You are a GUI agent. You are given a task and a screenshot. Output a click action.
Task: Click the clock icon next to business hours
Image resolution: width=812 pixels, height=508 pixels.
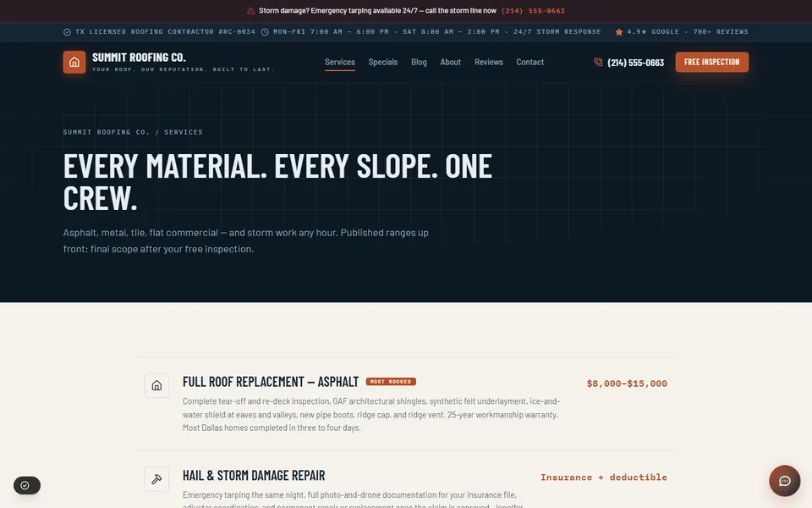click(265, 32)
